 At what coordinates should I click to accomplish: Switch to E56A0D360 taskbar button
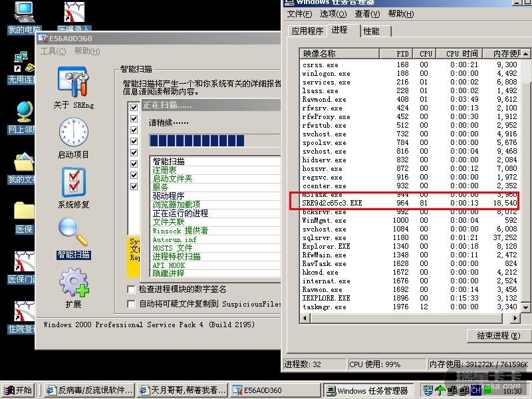[x=275, y=390]
